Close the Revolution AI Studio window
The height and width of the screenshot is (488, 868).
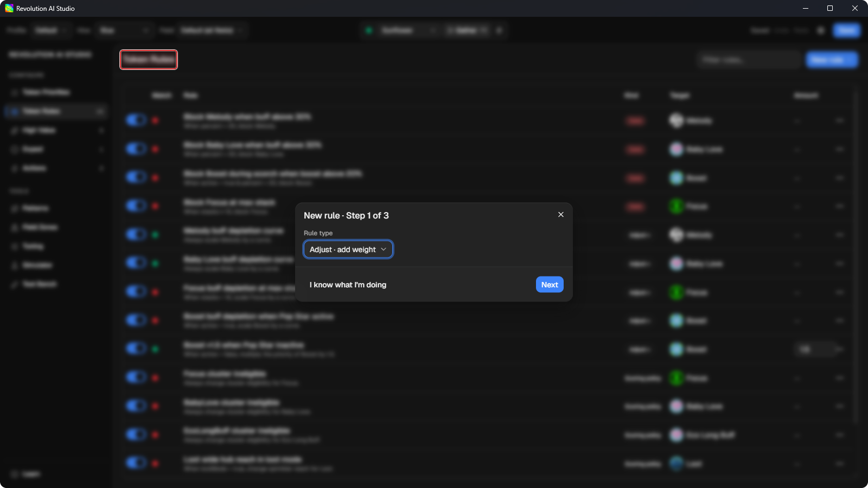(855, 8)
